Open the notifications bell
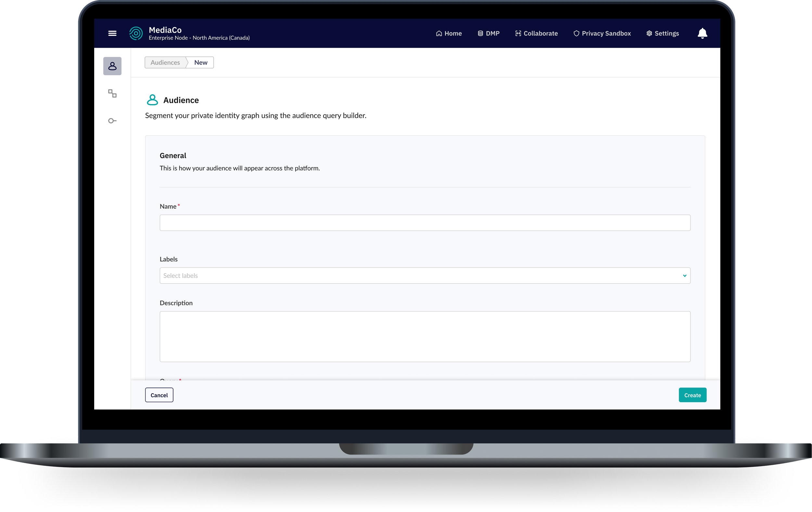This screenshot has height=512, width=812. 703,33
